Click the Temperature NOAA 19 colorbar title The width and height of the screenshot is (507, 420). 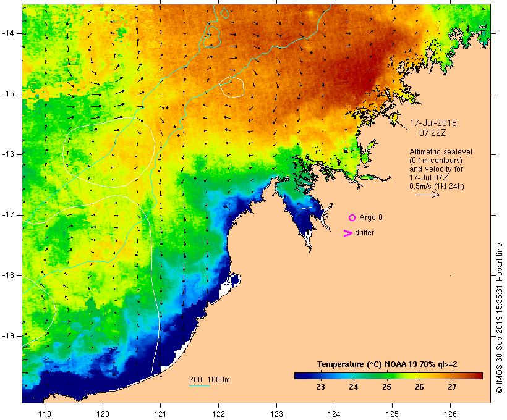click(x=387, y=364)
